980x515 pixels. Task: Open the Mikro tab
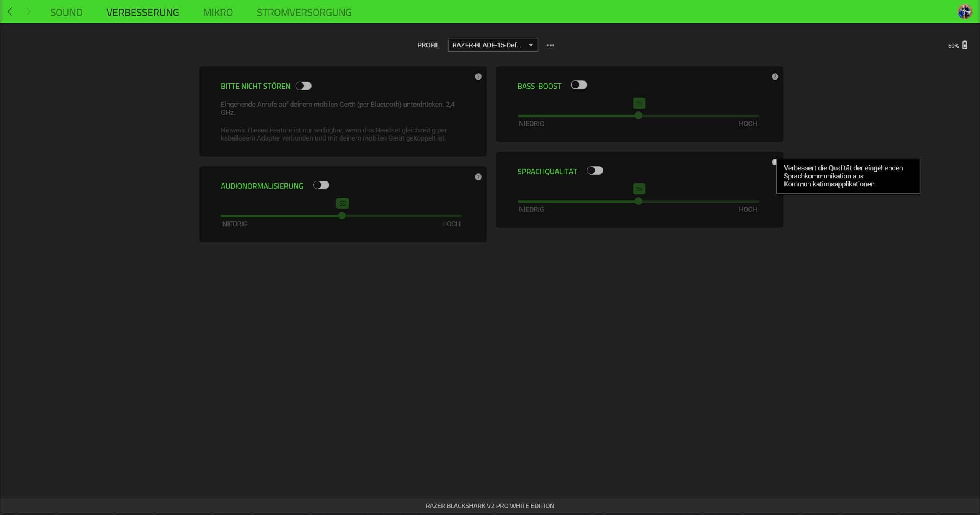(218, 12)
